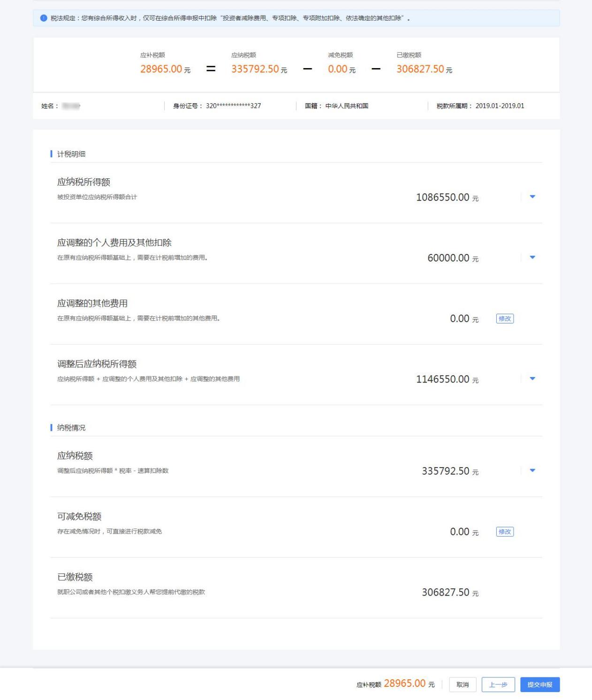Click the blue info icon in the tax notice
The image size is (592, 700).
click(44, 18)
